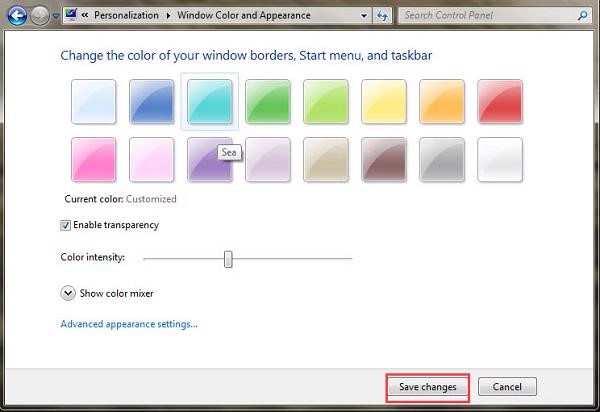Go to Personalization breadcrumb
Image resolution: width=600 pixels, height=412 pixels.
126,15
